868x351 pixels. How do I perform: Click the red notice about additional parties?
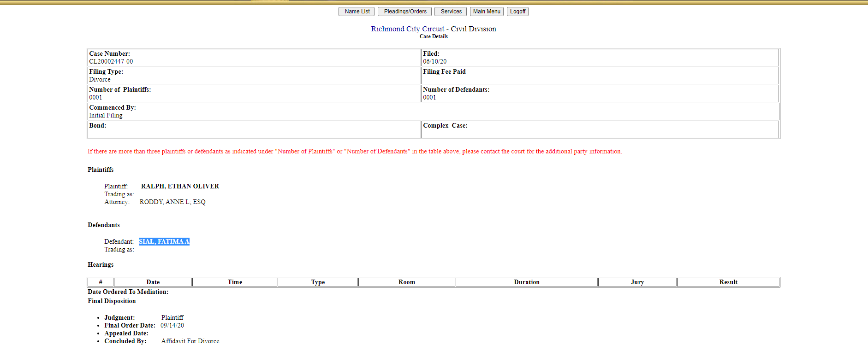tap(355, 151)
